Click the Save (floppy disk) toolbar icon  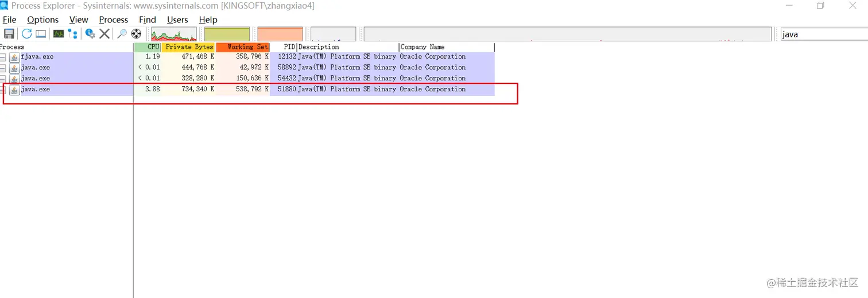tap(9, 34)
